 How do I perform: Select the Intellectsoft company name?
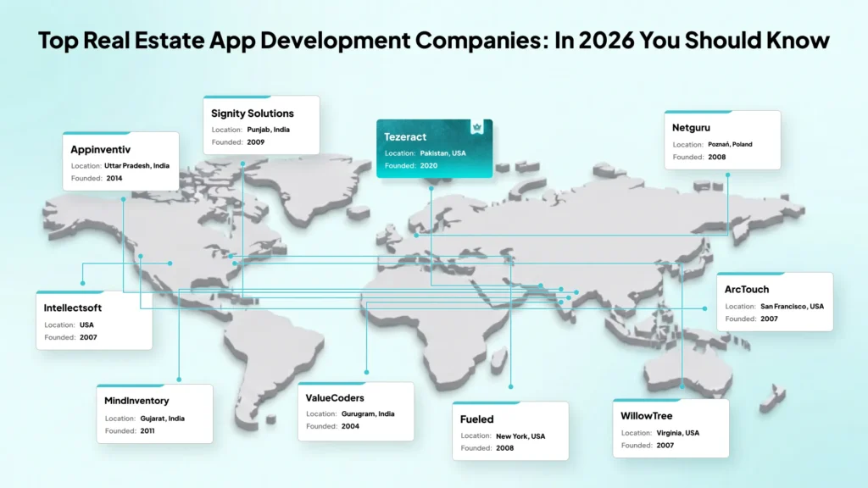[x=73, y=308]
